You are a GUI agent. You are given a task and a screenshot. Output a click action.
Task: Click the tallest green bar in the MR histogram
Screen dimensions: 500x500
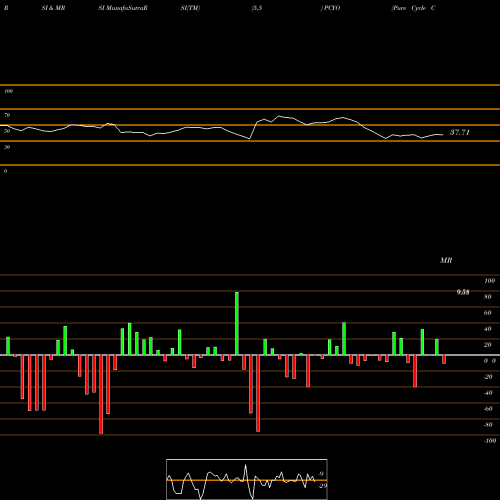coord(237,323)
